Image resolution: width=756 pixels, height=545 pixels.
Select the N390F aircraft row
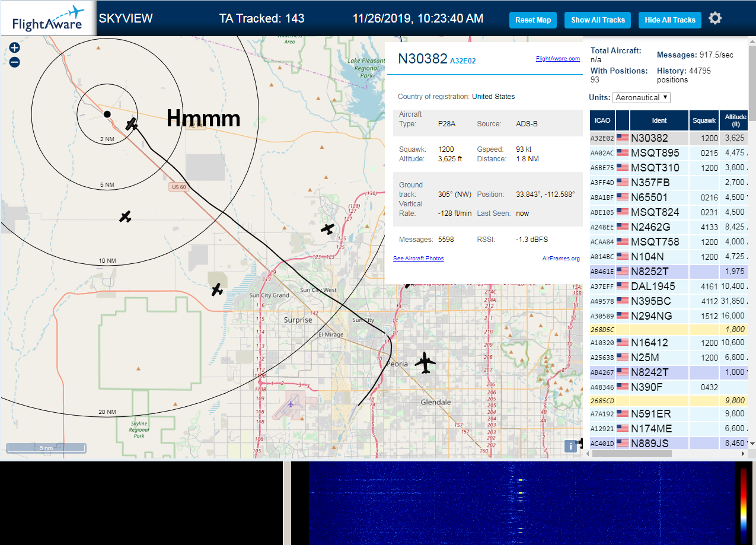click(x=669, y=387)
